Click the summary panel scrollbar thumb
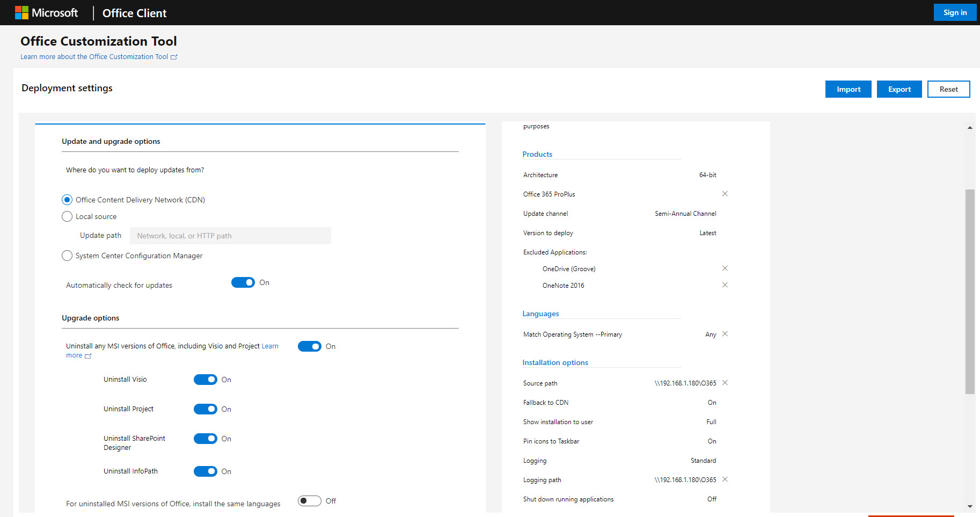 (x=970, y=292)
